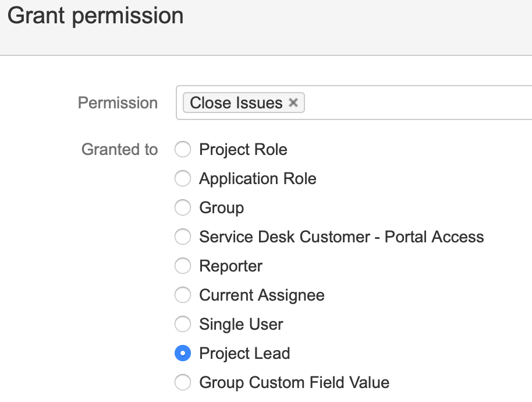Viewport: 532px width, 402px height.
Task: Click the 'Group Custom Field Value' label text
Action: pos(294,383)
